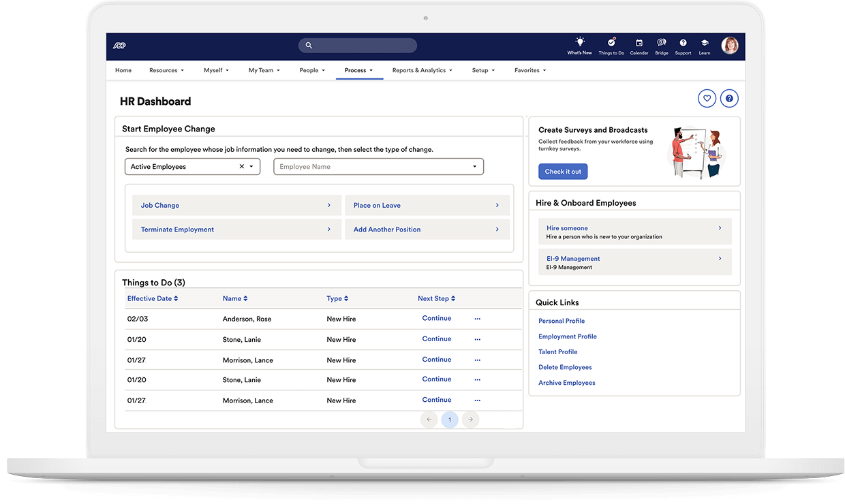
Task: Sort the list by Name column
Action: (235, 298)
